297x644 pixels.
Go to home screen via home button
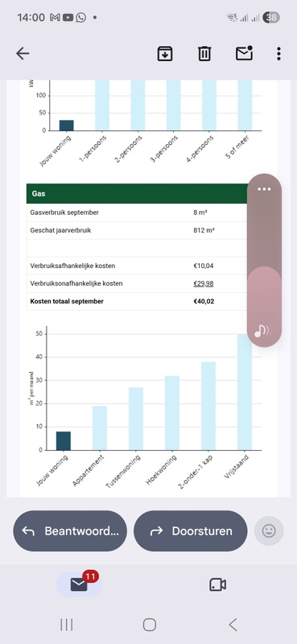tap(149, 625)
